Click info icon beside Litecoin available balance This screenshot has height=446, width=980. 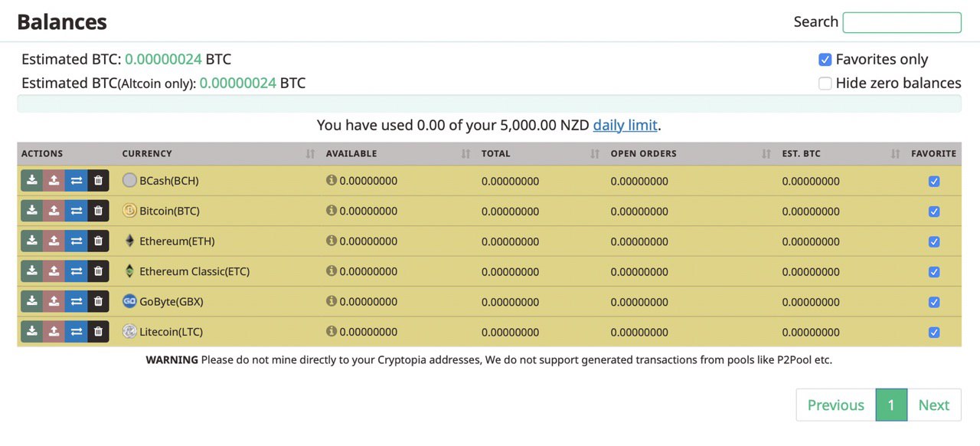(332, 331)
